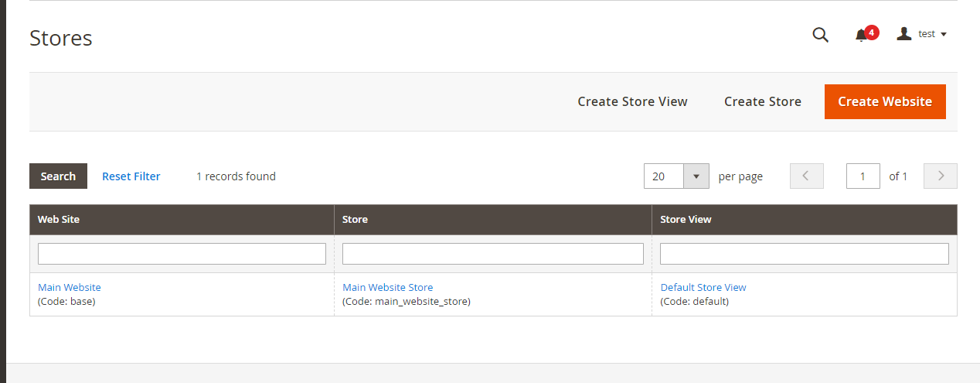Click the Reset Filter link
This screenshot has width=980, height=383.
[x=131, y=176]
